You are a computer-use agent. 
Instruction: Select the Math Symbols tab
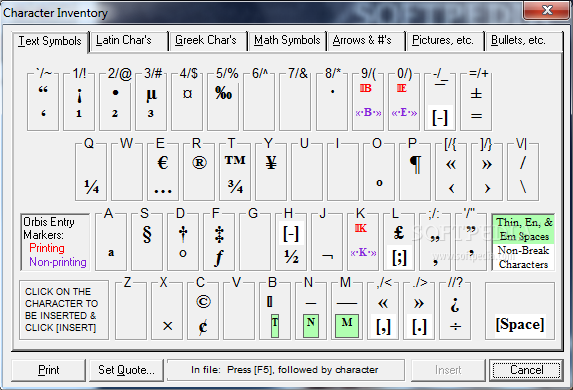point(287,41)
